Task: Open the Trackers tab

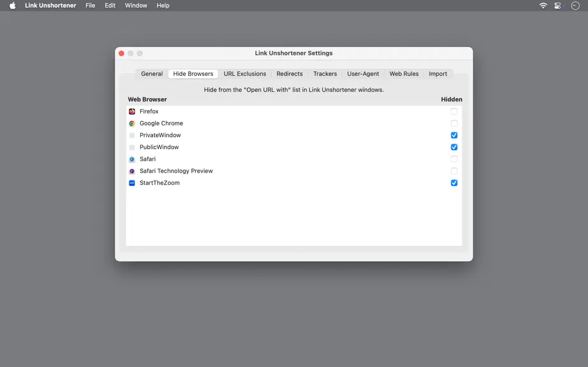Action: (x=325, y=74)
